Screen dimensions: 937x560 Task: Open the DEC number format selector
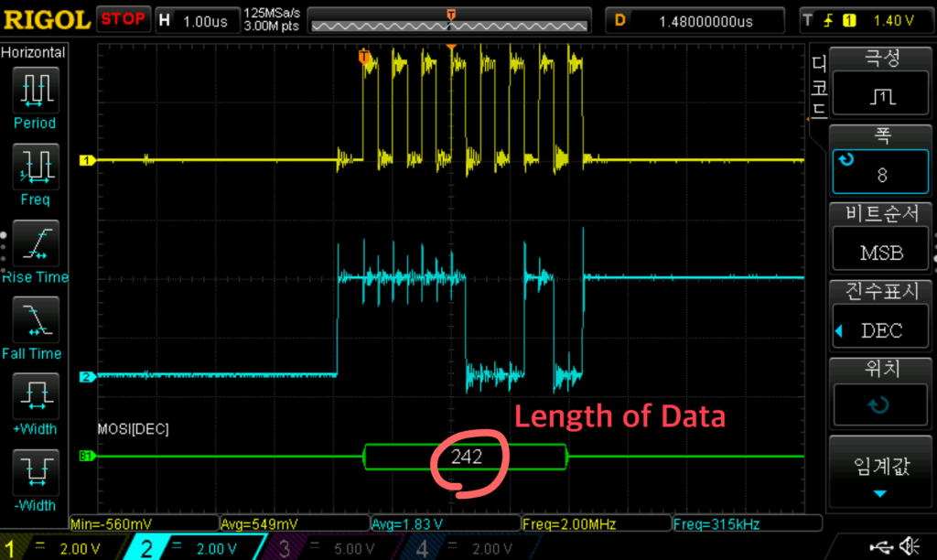(881, 328)
